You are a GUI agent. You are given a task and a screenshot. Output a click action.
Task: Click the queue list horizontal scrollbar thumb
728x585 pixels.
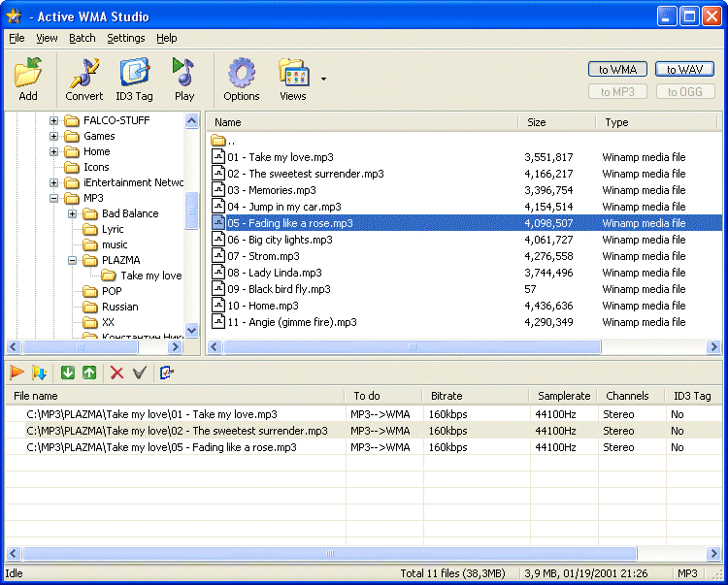point(330,553)
